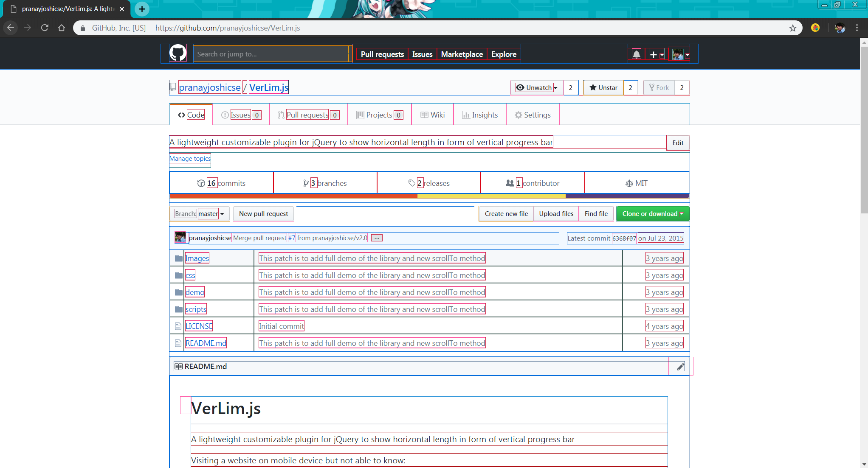The height and width of the screenshot is (468, 868).
Task: Open the Projects tab
Action: [380, 115]
